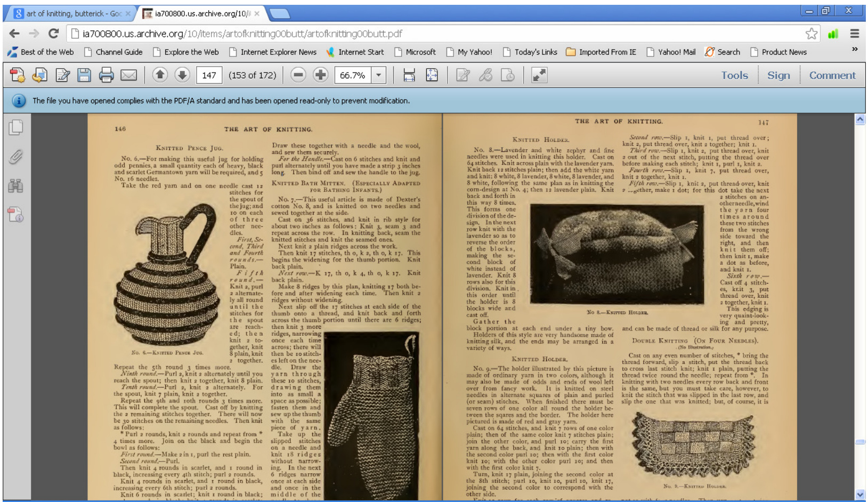Image resolution: width=868 pixels, height=502 pixels.
Task: Open the search binoculars sidebar icon
Action: coord(16,185)
